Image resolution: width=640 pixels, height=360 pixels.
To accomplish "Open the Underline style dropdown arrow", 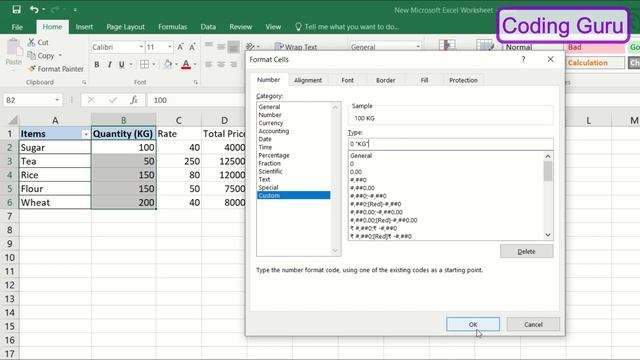I will click(131, 64).
